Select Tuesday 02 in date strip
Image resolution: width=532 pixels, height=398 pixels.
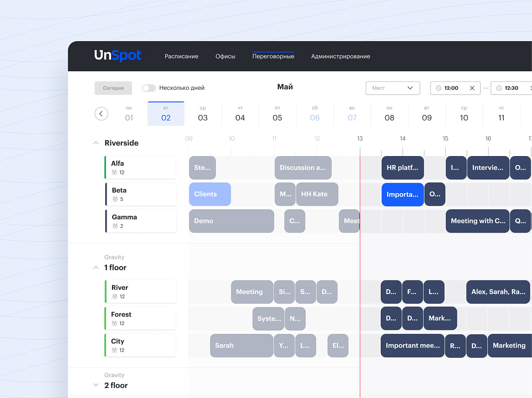tap(166, 114)
